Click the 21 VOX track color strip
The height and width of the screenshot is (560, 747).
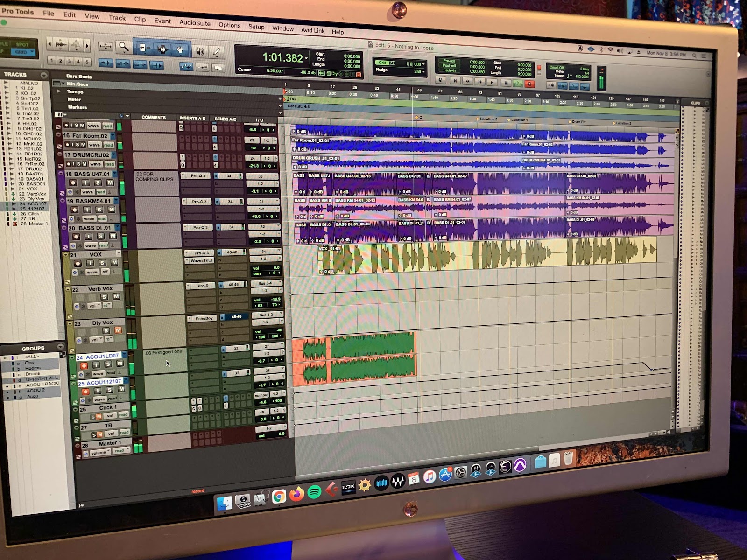[66, 267]
